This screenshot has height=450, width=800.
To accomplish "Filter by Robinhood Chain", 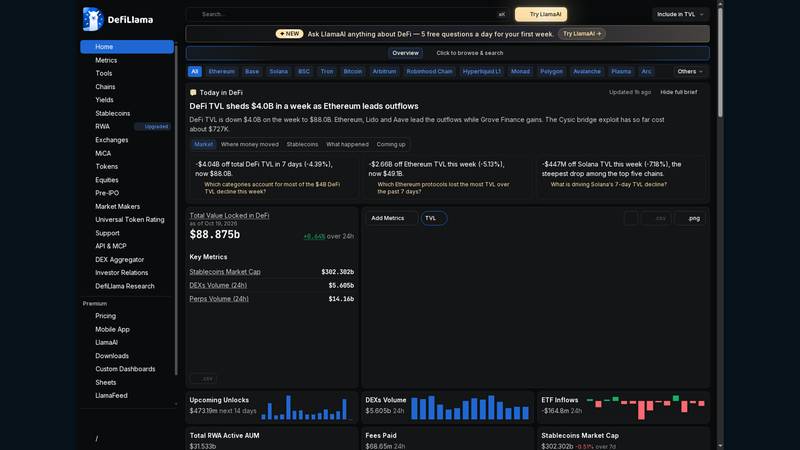I will point(429,71).
